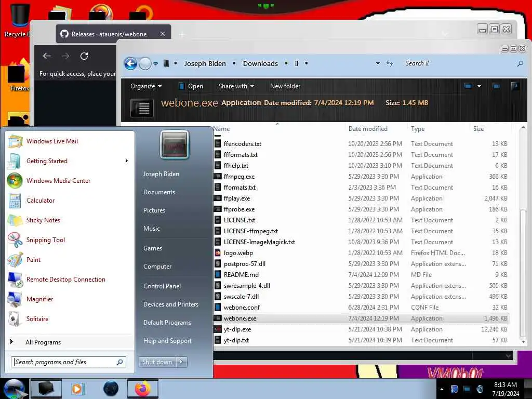
Task: Open Sticky Notes from Start menu
Action: 43,220
